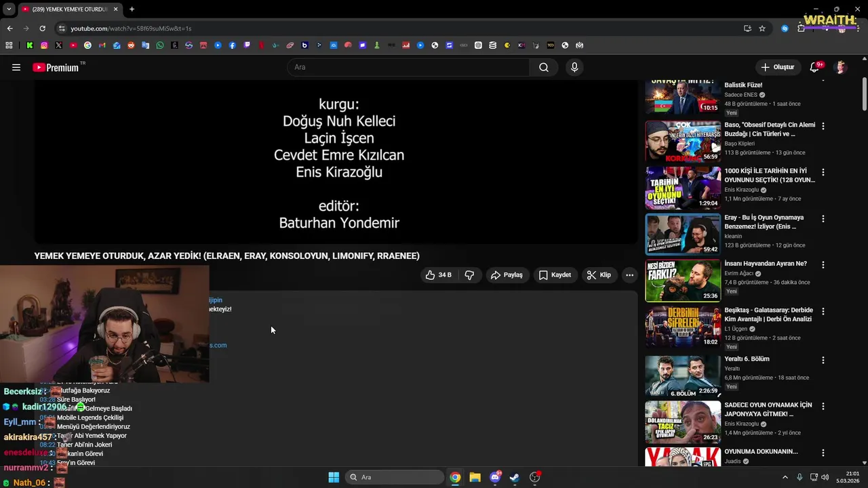This screenshot has width=868, height=488.
Task: Save the video with Kaydet
Action: [555, 275]
